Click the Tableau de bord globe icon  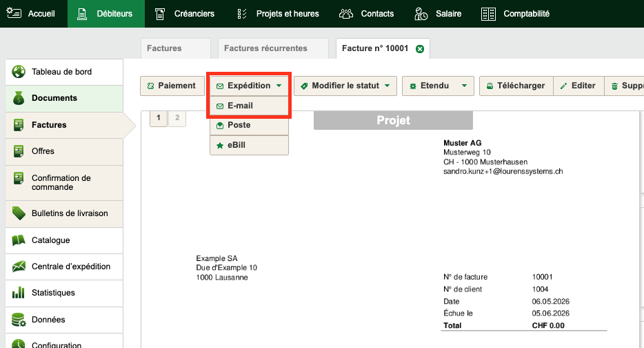[x=19, y=72]
